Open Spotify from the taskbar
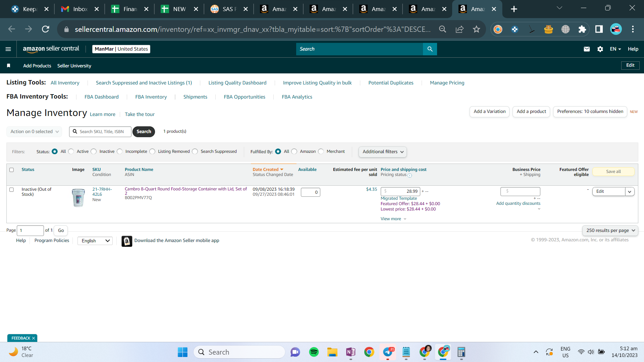This screenshot has width=644, height=362. [314, 352]
